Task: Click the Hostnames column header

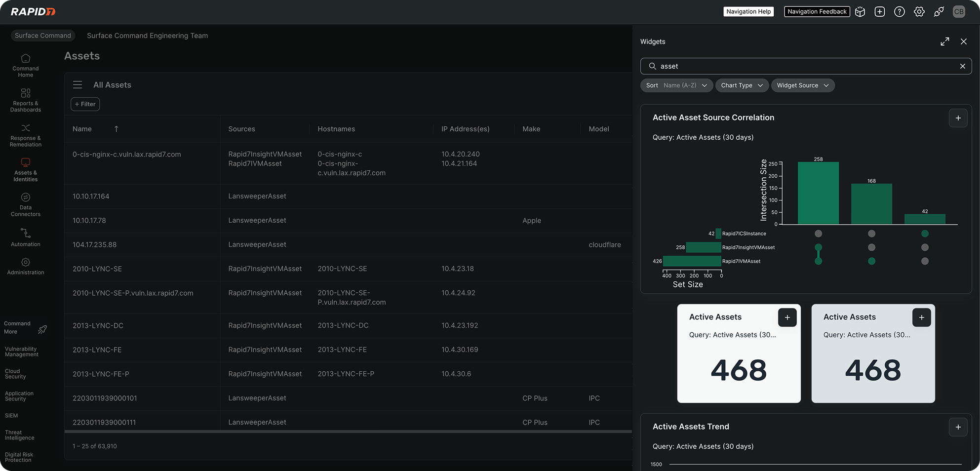Action: click(x=336, y=129)
